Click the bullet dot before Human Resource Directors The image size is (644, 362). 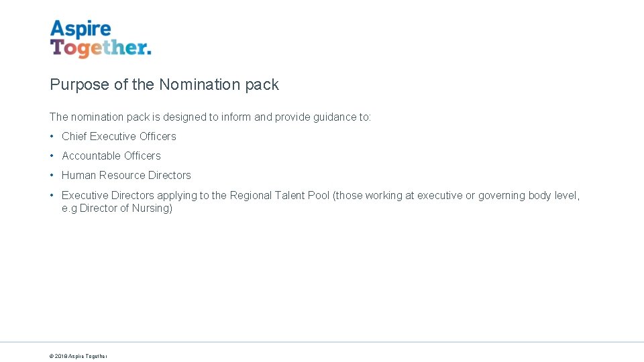click(52, 175)
